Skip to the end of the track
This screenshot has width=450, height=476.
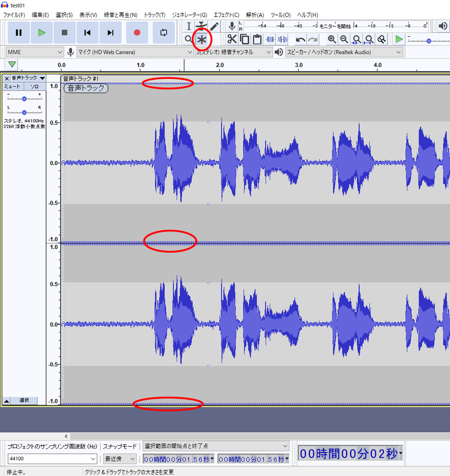click(111, 32)
